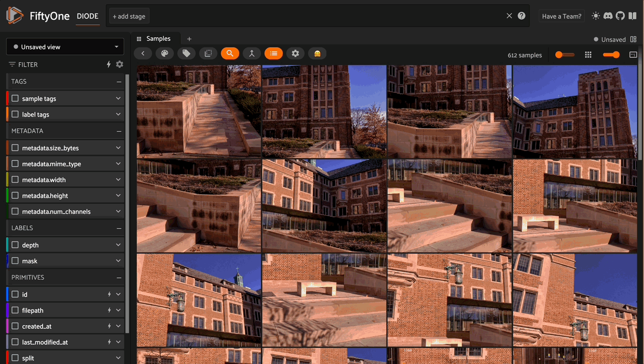The width and height of the screenshot is (644, 364).
Task: Open the color scheme palette icon
Action: (165, 54)
